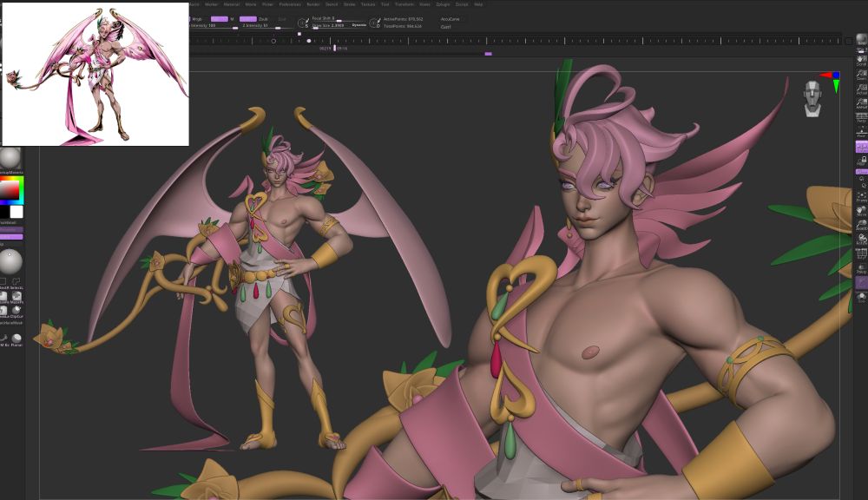868x500 pixels.
Task: Toggle Solo mode on right shelf
Action: [861, 297]
